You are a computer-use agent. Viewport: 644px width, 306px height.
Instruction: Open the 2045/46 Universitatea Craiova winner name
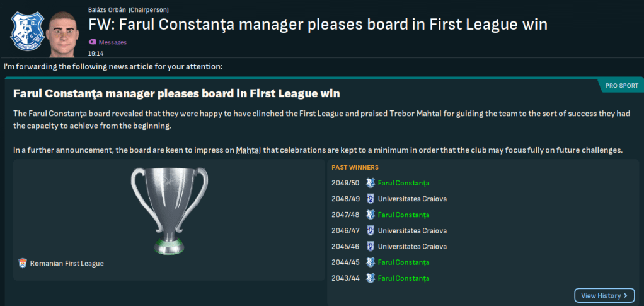412,246
